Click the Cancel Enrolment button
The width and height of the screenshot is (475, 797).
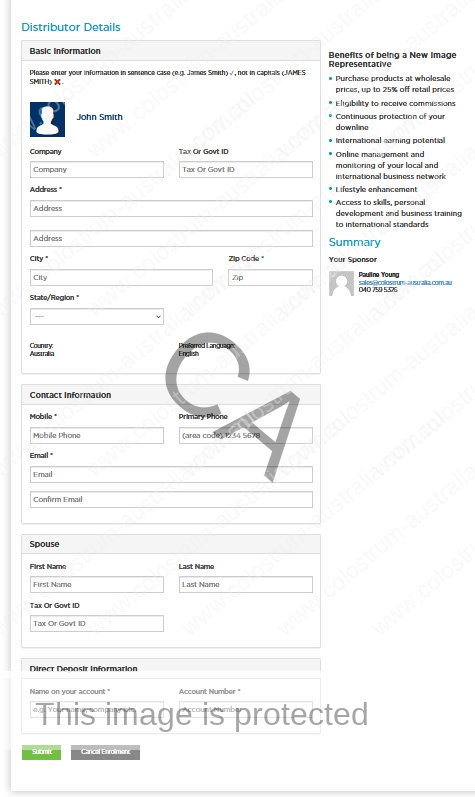coord(105,752)
